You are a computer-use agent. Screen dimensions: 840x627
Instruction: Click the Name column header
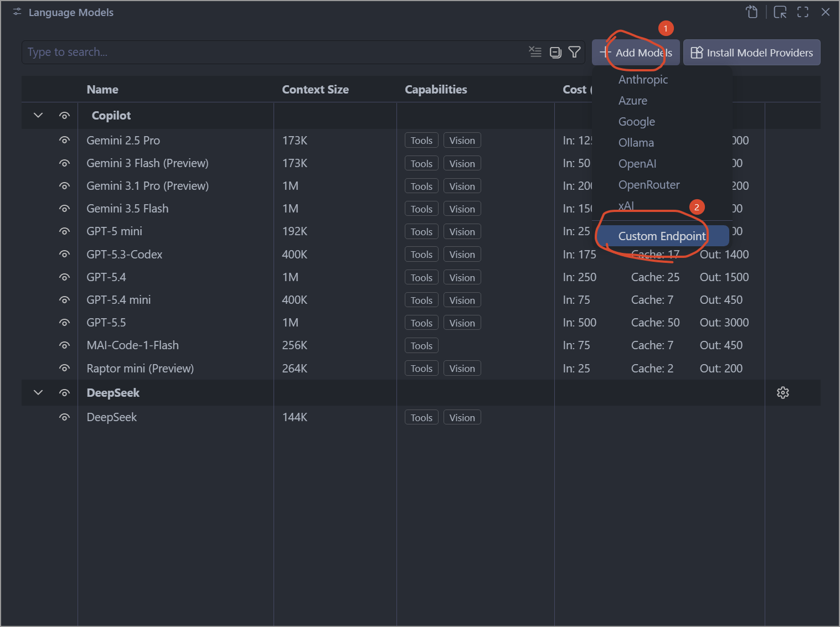click(x=102, y=90)
